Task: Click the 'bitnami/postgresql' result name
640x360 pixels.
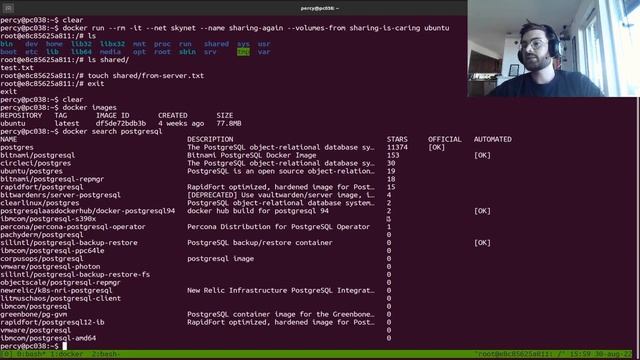Action: coord(38,156)
